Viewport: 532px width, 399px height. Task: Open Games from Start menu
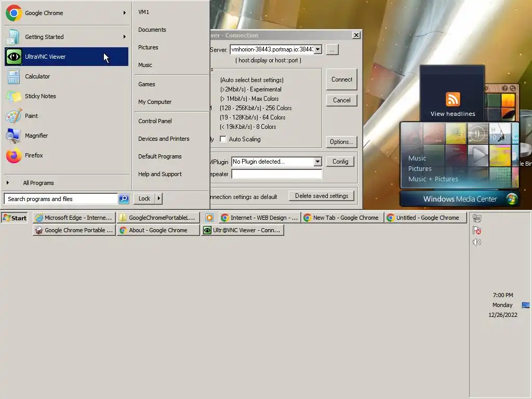[147, 84]
